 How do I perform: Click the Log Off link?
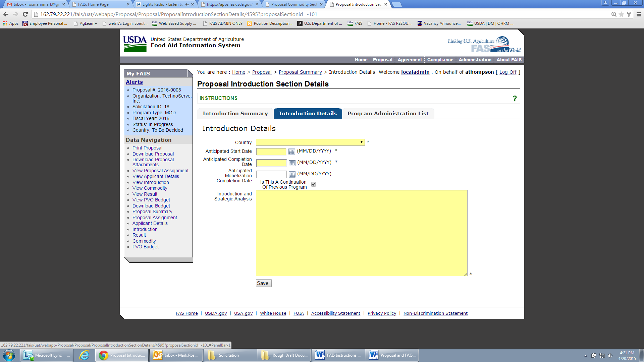[x=508, y=72]
